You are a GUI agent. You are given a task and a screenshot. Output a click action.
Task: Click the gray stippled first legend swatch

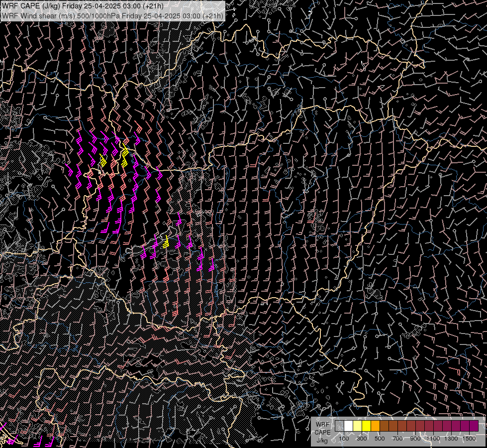pyautogui.click(x=339, y=426)
